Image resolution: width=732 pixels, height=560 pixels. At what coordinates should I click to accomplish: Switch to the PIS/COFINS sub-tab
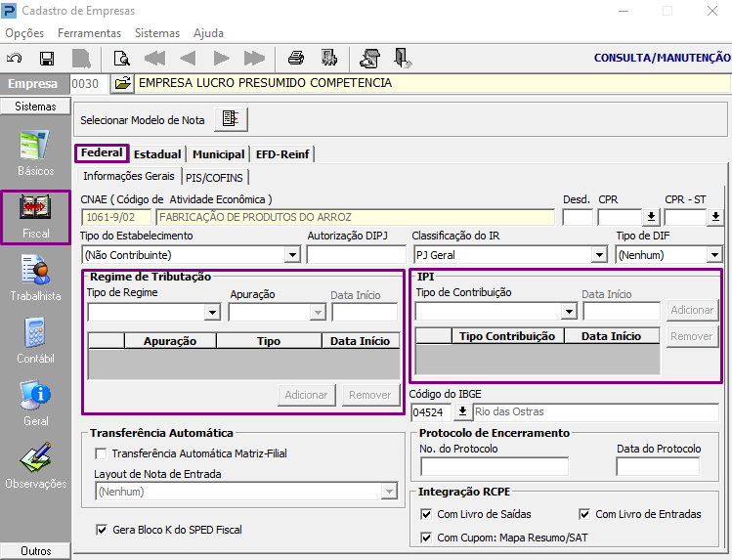(215, 177)
